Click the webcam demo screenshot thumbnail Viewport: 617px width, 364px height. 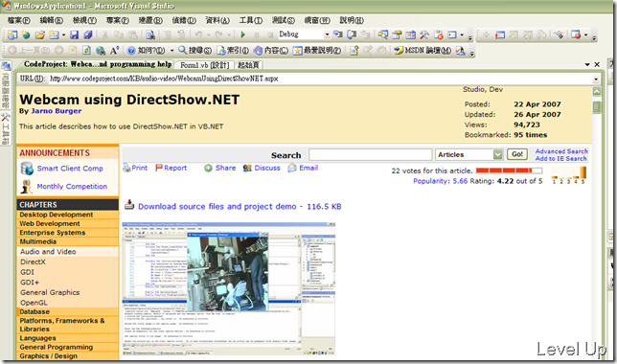(229, 289)
